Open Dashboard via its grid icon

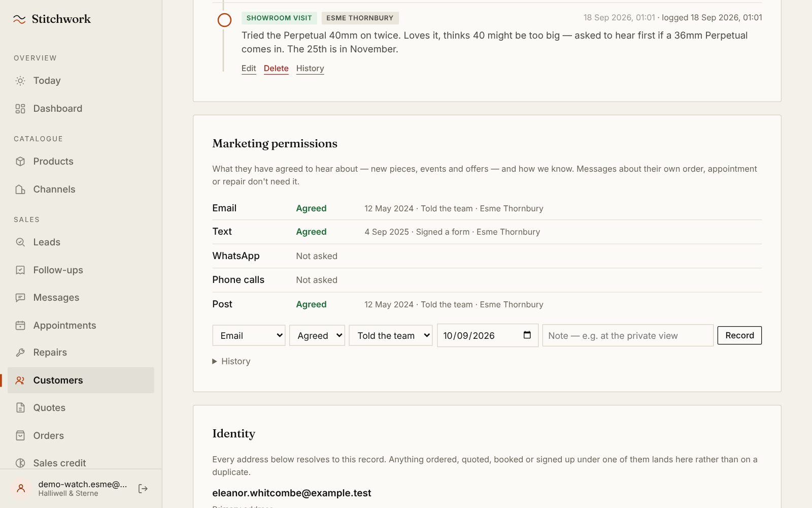point(20,109)
